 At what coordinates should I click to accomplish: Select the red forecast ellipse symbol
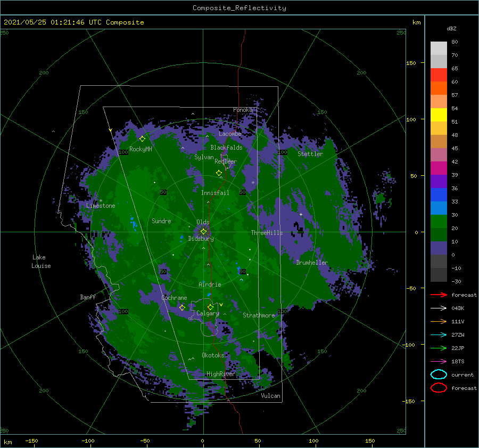[x=439, y=388]
